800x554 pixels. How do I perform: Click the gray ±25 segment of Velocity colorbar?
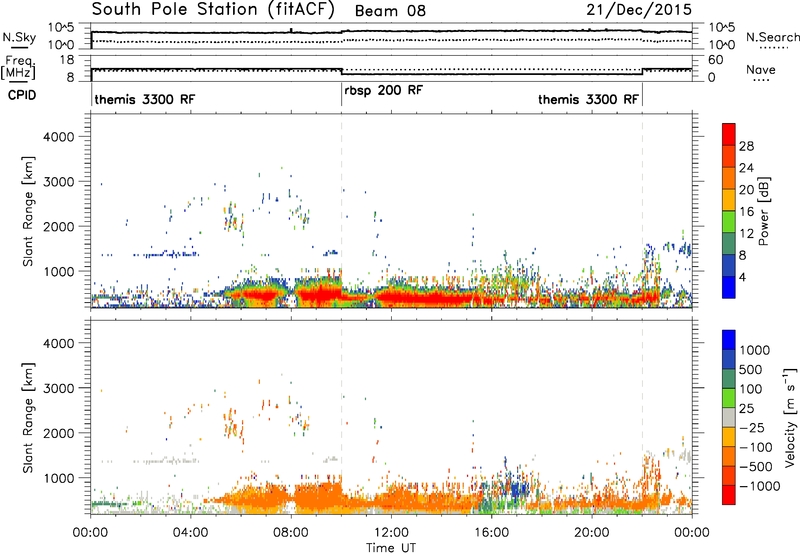(729, 417)
